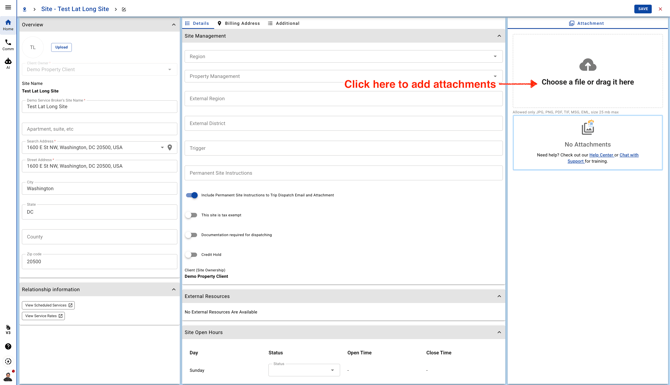Open the user profile avatar

[8, 376]
